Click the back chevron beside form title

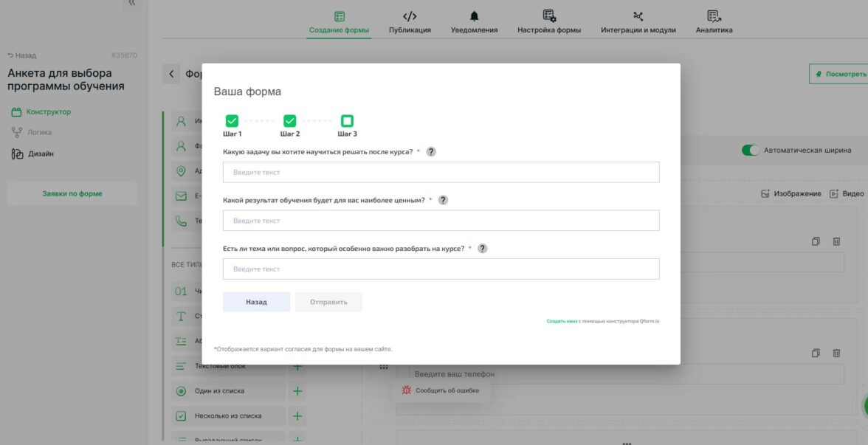click(171, 74)
